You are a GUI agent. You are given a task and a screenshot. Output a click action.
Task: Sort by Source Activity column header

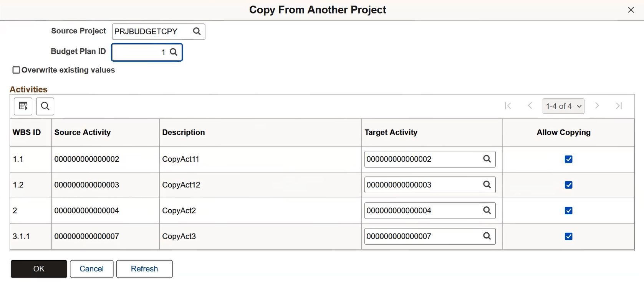click(83, 132)
